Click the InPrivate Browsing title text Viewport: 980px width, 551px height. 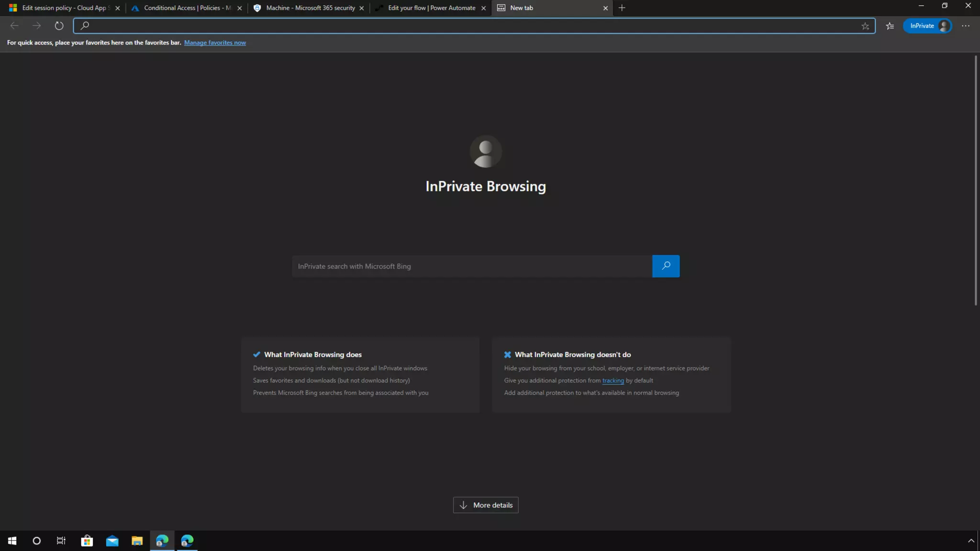click(x=486, y=186)
